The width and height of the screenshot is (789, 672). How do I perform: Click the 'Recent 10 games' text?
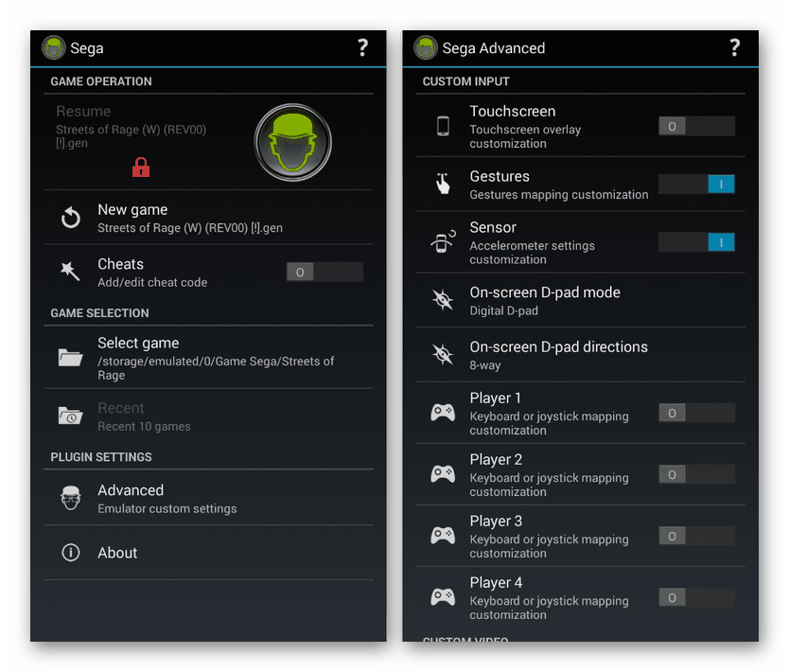pyautogui.click(x=144, y=426)
